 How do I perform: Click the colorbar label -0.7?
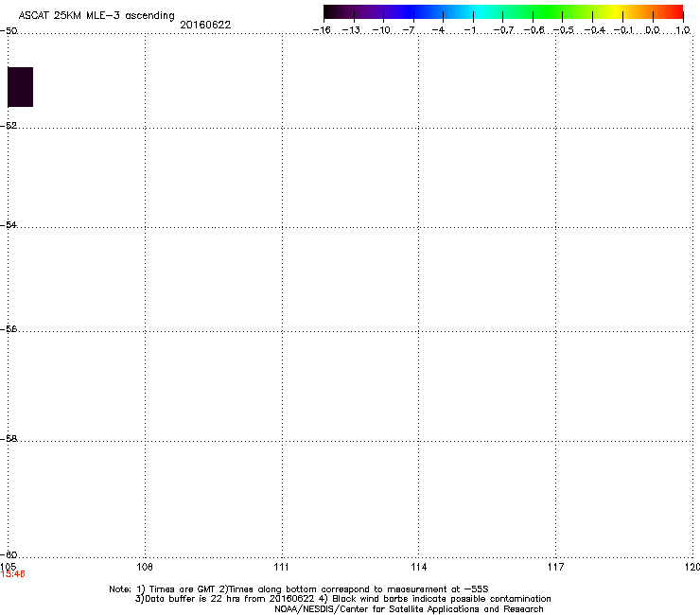click(503, 30)
